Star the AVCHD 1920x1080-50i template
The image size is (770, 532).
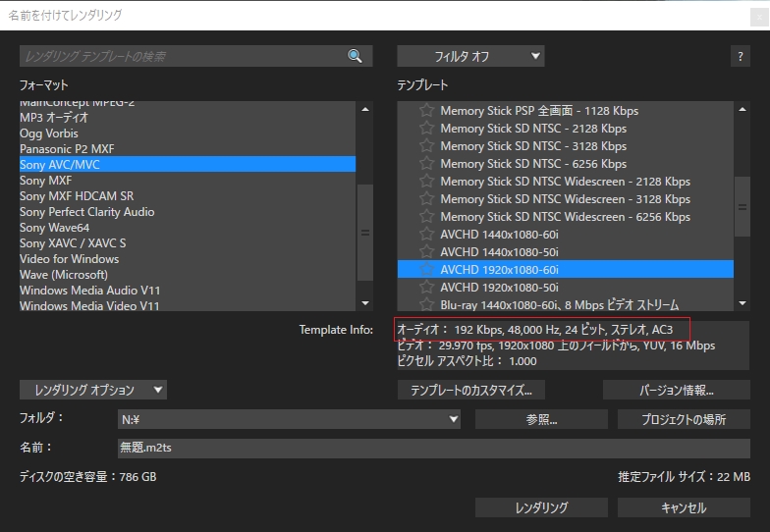coord(426,287)
